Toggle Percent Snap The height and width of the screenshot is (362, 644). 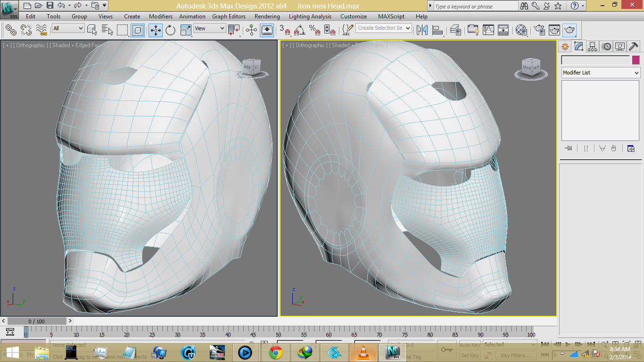[314, 30]
